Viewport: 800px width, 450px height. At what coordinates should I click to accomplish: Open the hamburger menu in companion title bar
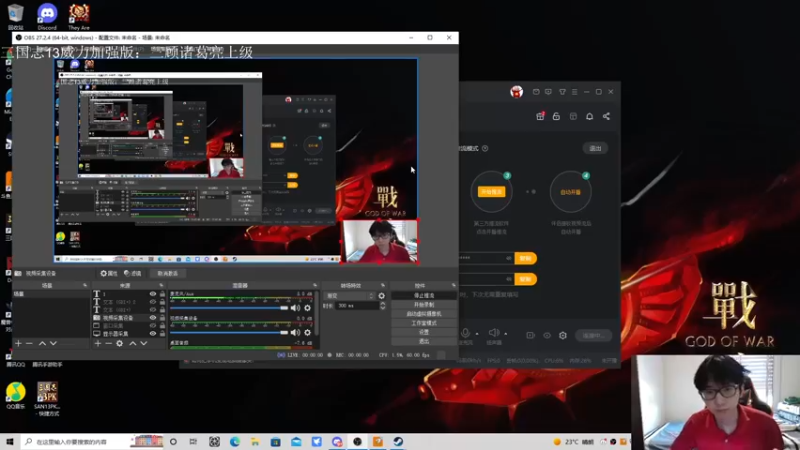tap(574, 92)
